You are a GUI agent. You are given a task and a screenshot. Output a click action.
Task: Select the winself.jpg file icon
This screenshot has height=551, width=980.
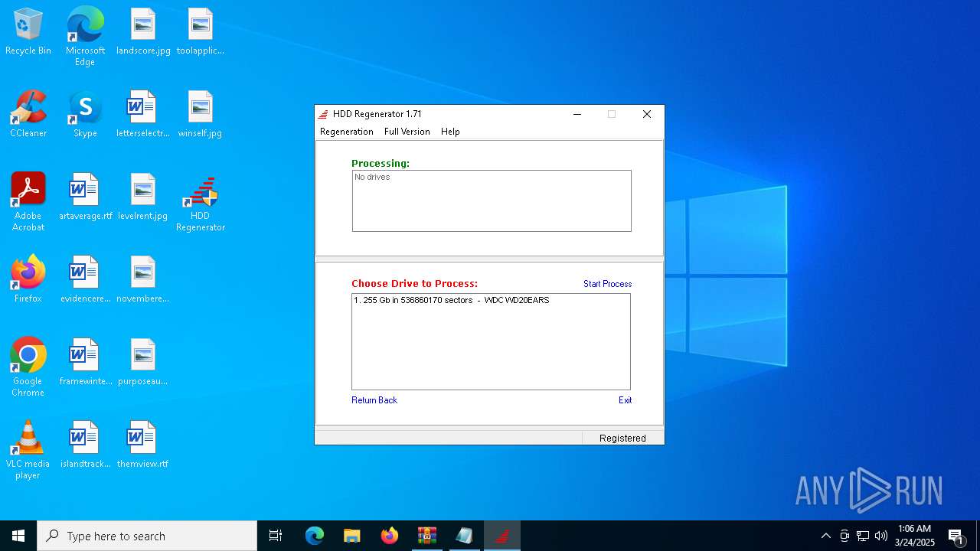click(x=200, y=115)
